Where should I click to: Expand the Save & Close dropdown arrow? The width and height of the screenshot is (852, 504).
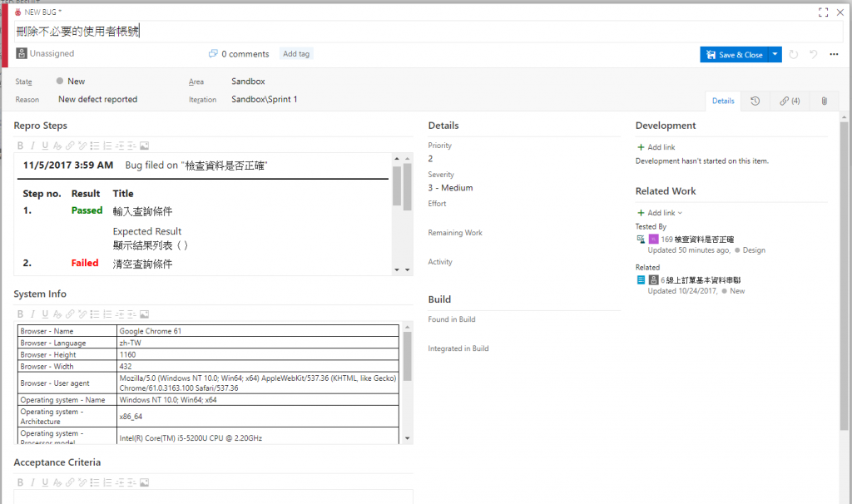[775, 54]
